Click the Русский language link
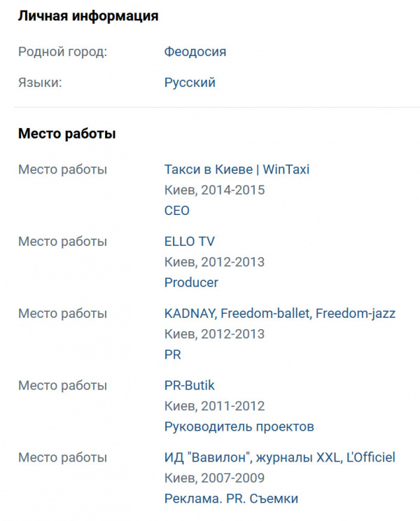420x521 pixels. [x=190, y=83]
